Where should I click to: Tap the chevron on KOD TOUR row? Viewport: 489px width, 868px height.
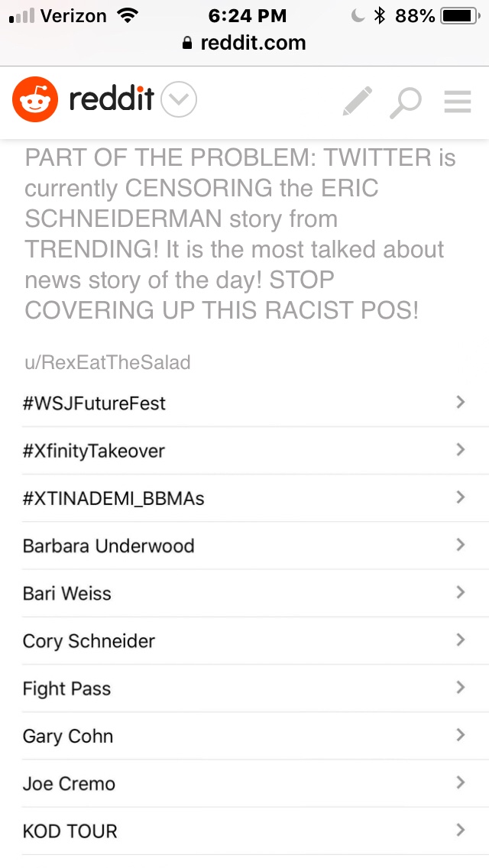pos(460,829)
